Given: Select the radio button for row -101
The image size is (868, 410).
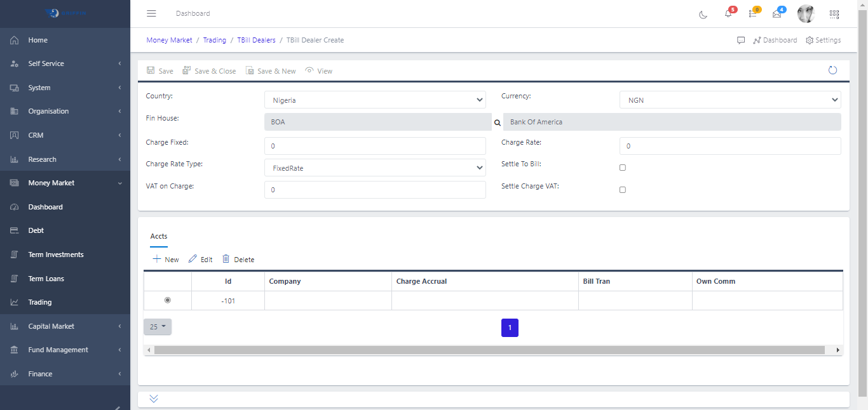Looking at the screenshot, I should click(x=168, y=300).
